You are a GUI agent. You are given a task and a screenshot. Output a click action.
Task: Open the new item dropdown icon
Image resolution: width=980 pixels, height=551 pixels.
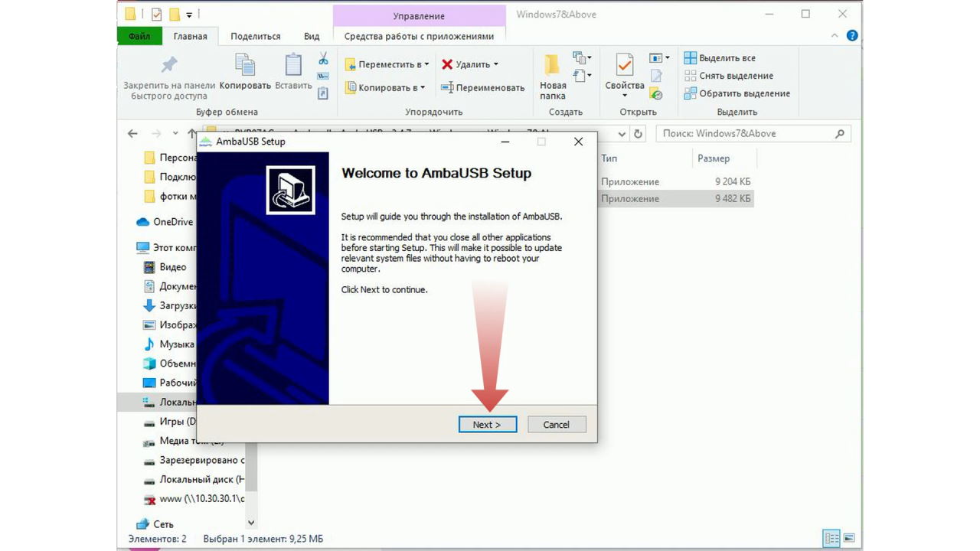[x=583, y=58]
